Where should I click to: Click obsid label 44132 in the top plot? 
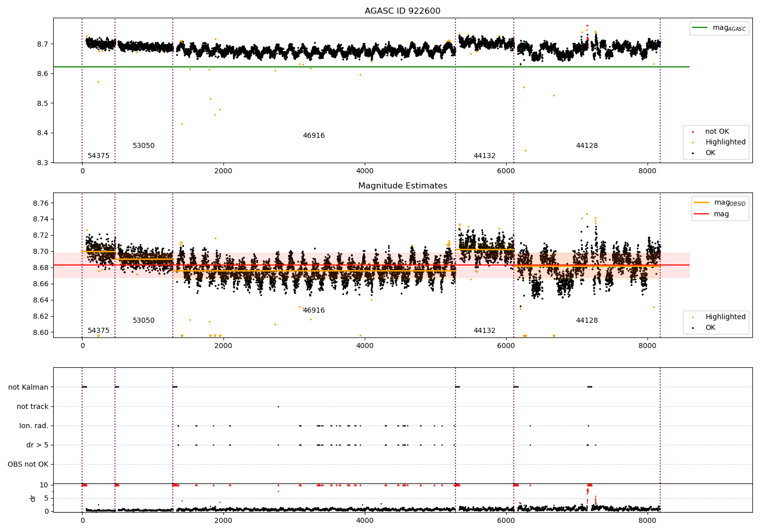pos(484,156)
